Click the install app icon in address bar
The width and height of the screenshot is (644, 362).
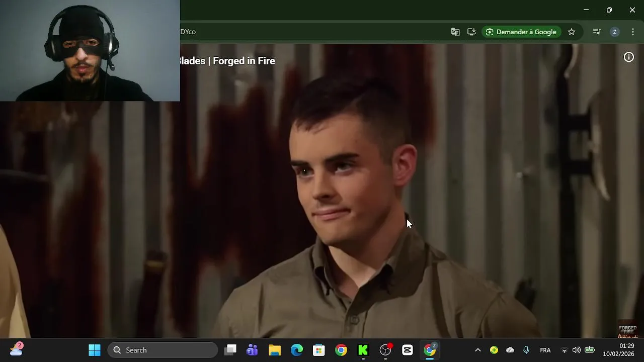coord(471,32)
